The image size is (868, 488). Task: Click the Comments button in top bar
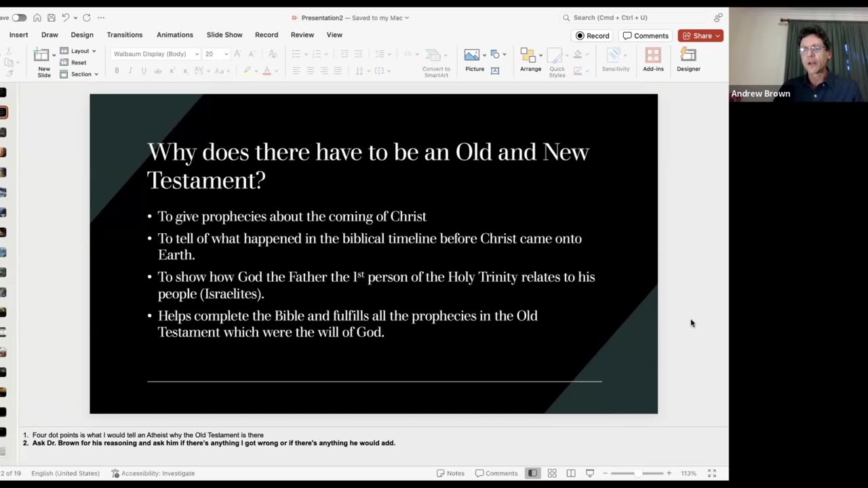tap(646, 36)
